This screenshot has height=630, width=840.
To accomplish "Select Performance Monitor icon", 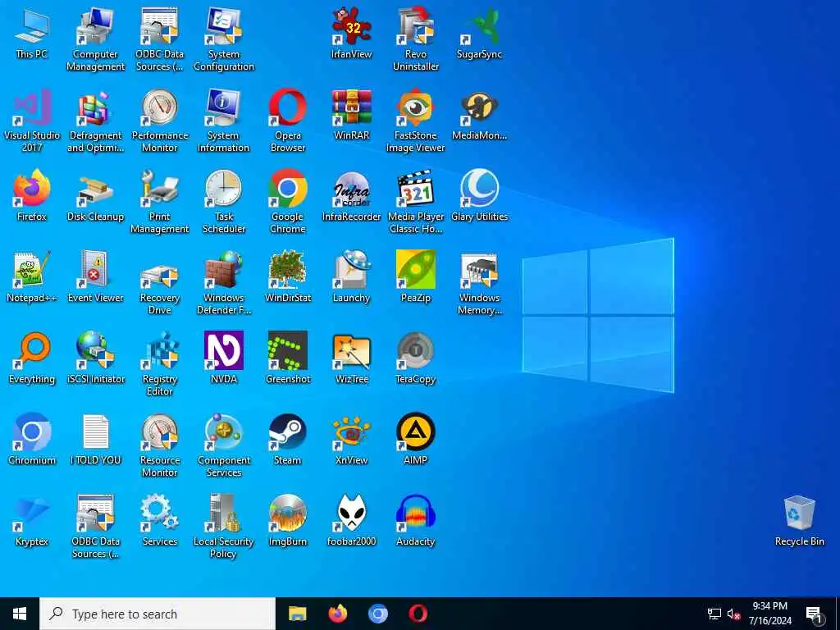I will [160, 120].
